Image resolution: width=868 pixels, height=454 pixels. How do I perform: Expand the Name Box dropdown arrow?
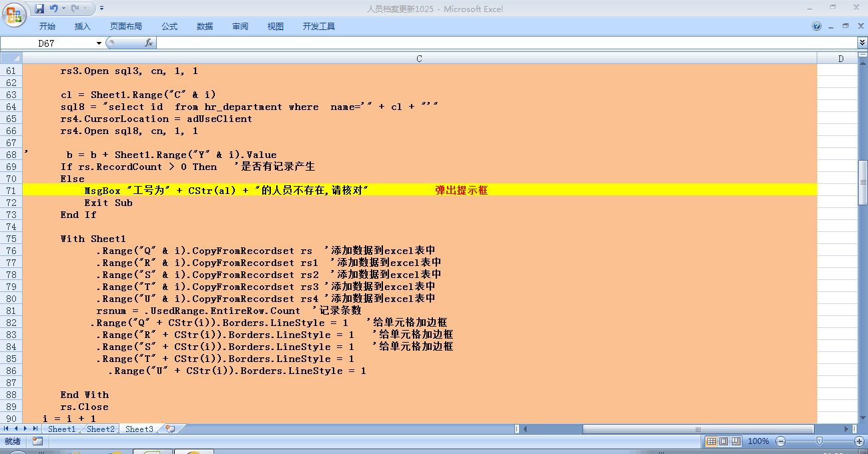coord(99,43)
